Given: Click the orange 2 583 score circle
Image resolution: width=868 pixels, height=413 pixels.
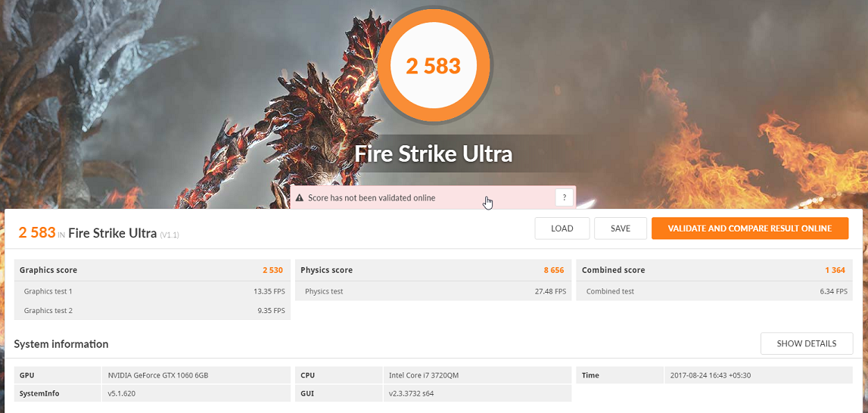Looking at the screenshot, I should (x=434, y=66).
